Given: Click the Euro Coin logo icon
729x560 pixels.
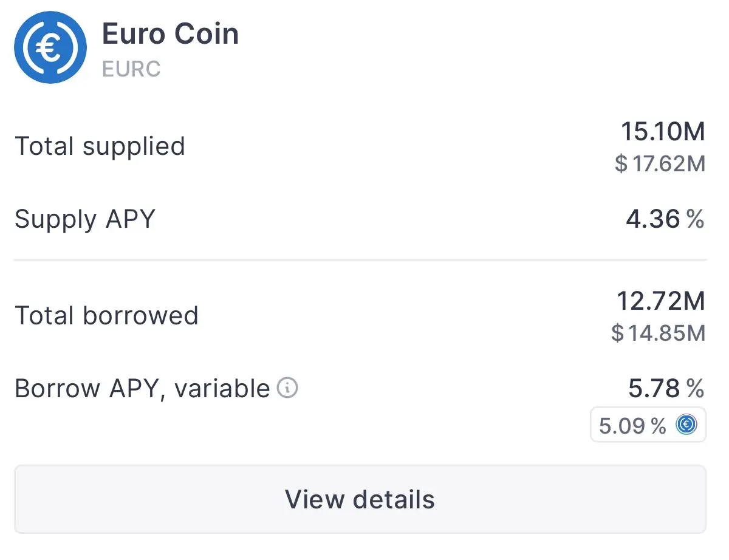Looking at the screenshot, I should tap(49, 49).
